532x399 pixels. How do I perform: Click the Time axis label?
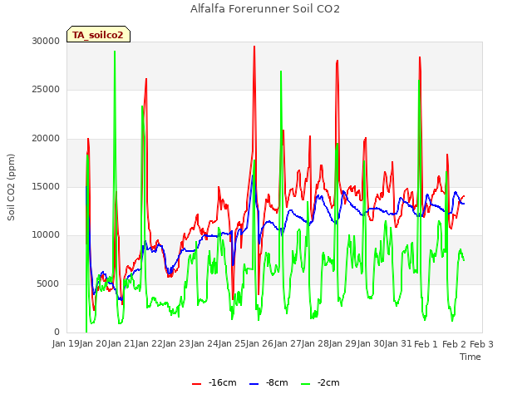click(x=470, y=357)
